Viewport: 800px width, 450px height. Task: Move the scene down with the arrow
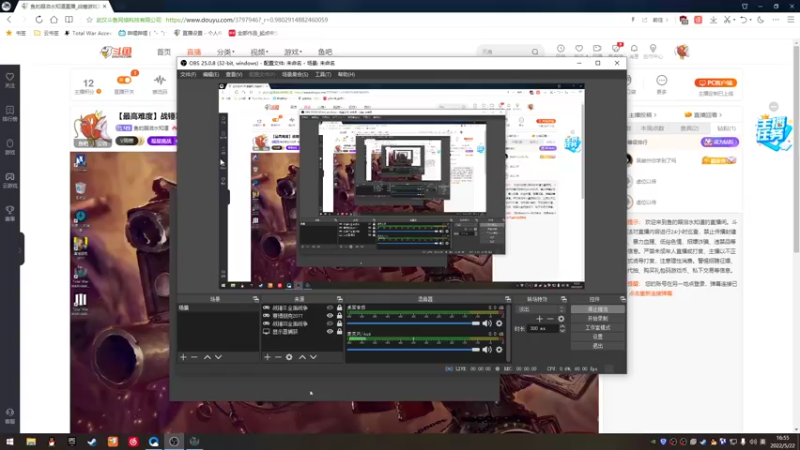pyautogui.click(x=218, y=357)
